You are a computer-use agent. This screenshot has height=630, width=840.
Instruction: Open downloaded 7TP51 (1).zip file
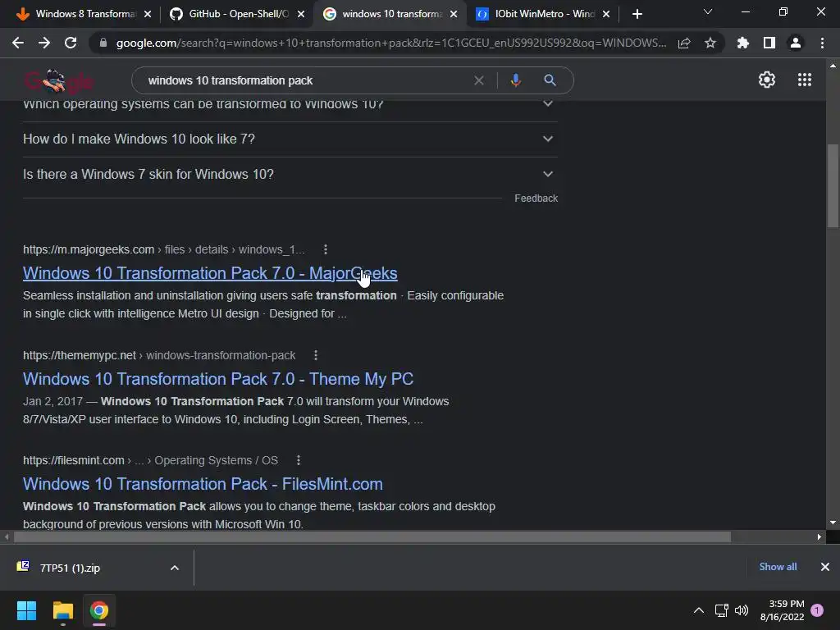point(70,568)
